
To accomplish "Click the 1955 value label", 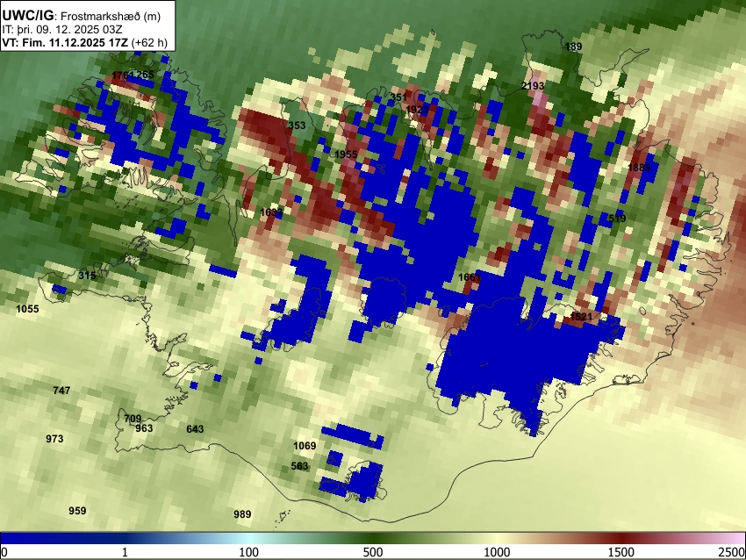I will [x=346, y=154].
